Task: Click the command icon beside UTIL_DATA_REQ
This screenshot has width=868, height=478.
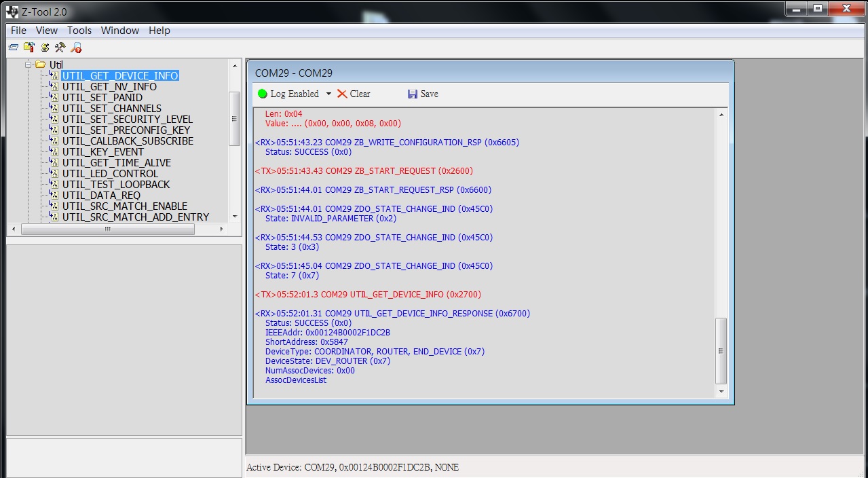Action: (54, 195)
